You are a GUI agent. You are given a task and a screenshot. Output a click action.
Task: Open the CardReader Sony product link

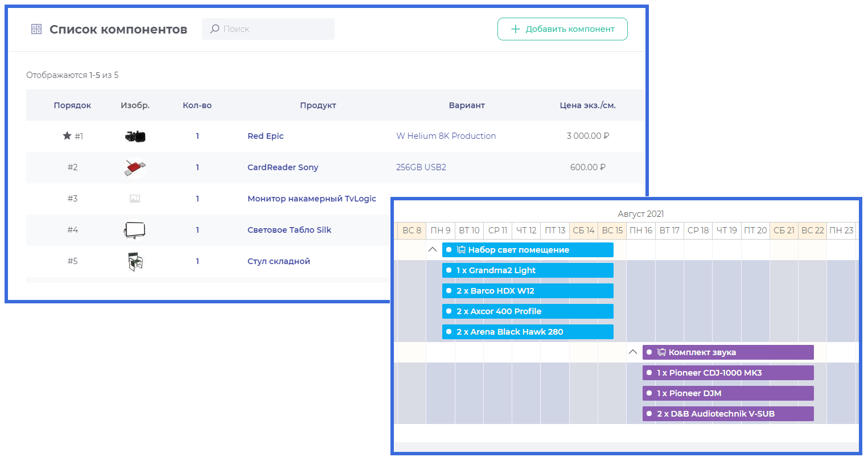point(283,167)
